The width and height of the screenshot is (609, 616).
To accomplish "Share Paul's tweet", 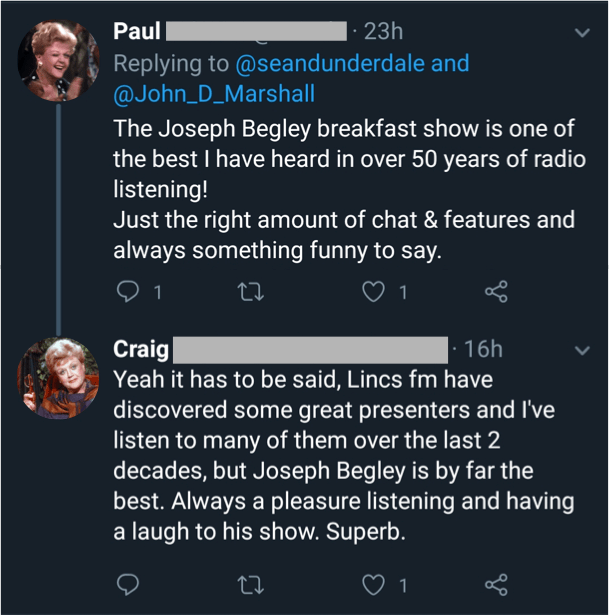I will [496, 293].
